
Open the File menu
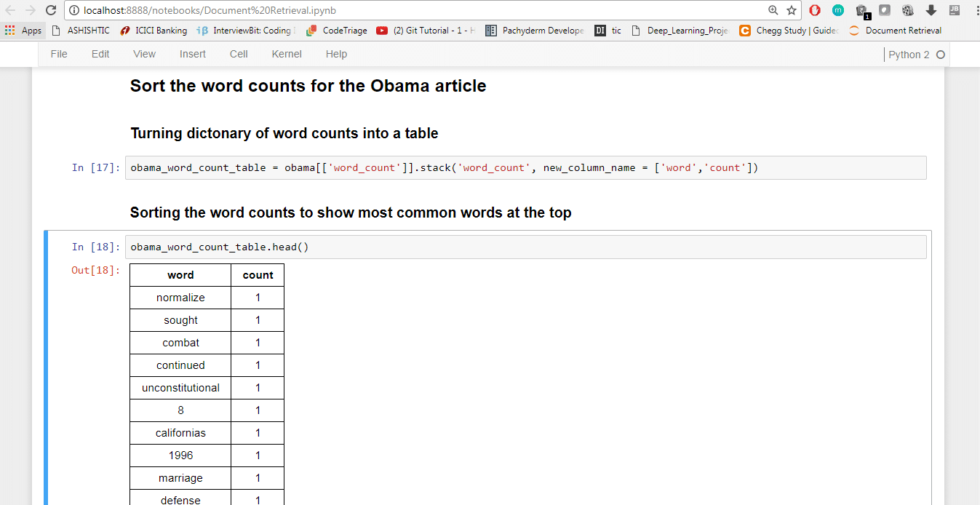coord(59,54)
